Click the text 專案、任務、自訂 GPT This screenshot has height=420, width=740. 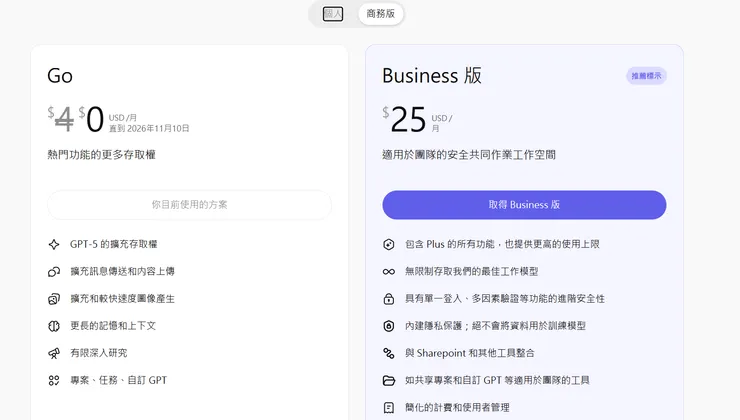(118, 381)
